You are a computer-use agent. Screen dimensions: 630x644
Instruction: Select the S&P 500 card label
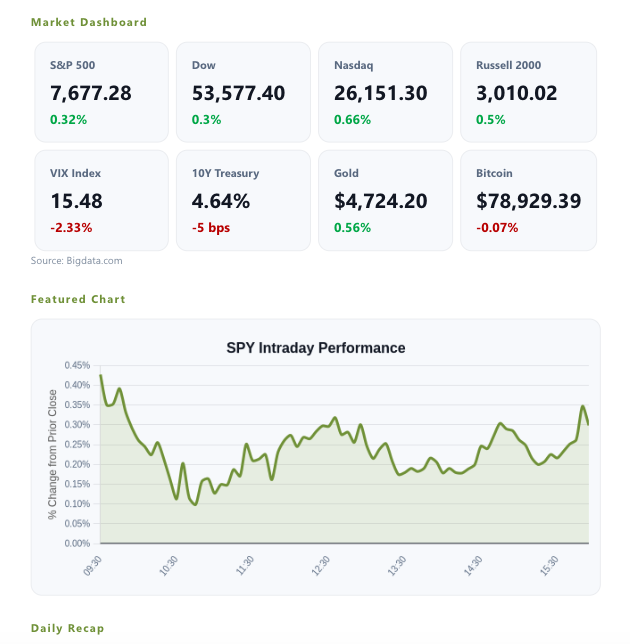(72, 65)
